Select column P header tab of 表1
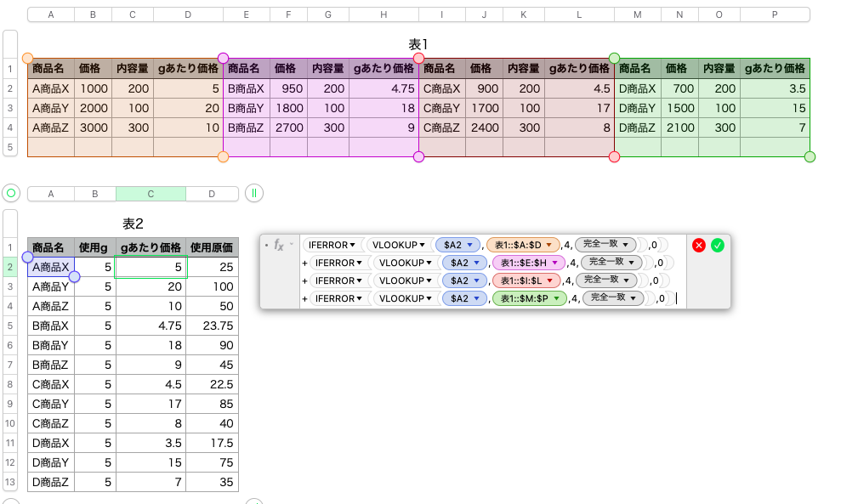841x504 pixels. click(x=775, y=14)
